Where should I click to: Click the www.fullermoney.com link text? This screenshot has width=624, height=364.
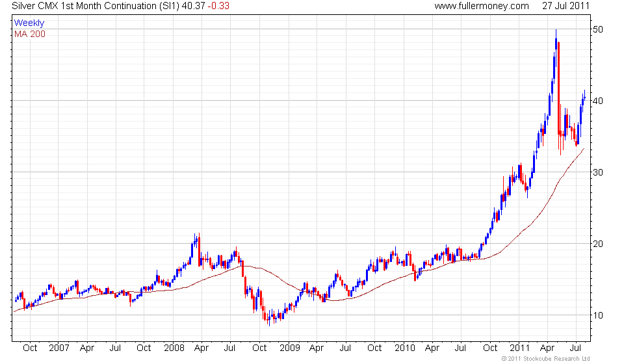point(482,6)
